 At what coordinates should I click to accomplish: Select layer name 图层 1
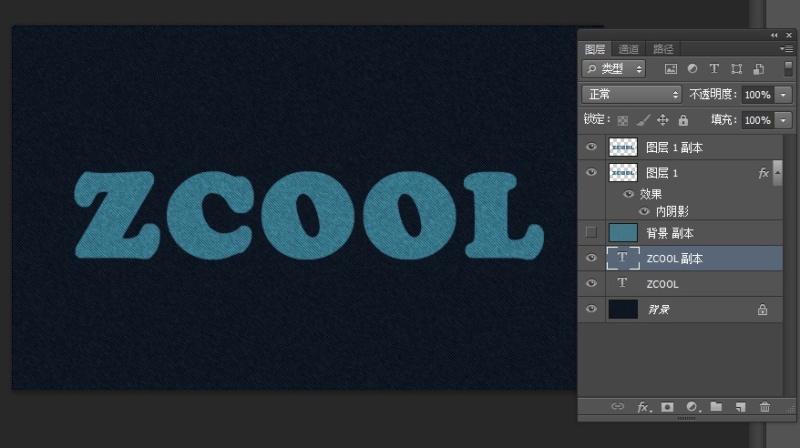(x=662, y=173)
